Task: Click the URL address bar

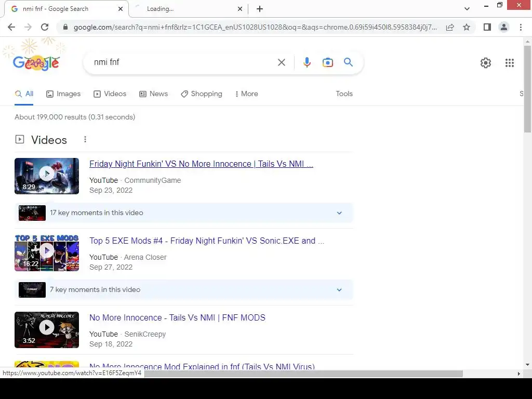Action: click(x=255, y=27)
